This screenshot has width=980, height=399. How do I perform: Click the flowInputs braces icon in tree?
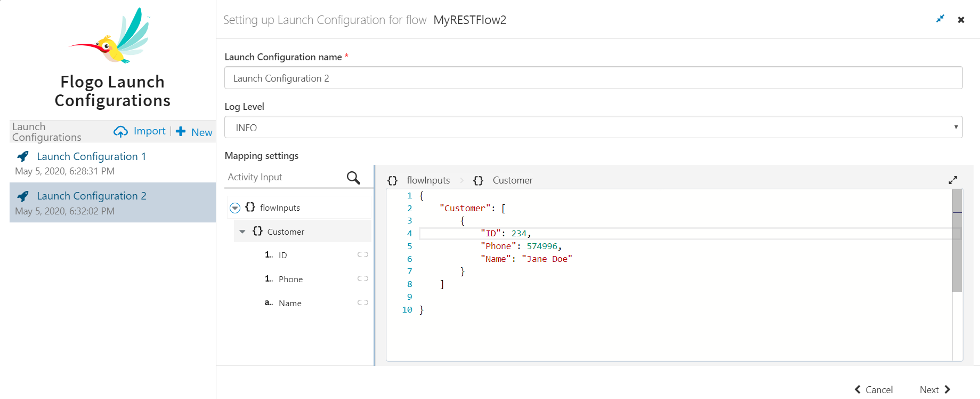point(250,207)
